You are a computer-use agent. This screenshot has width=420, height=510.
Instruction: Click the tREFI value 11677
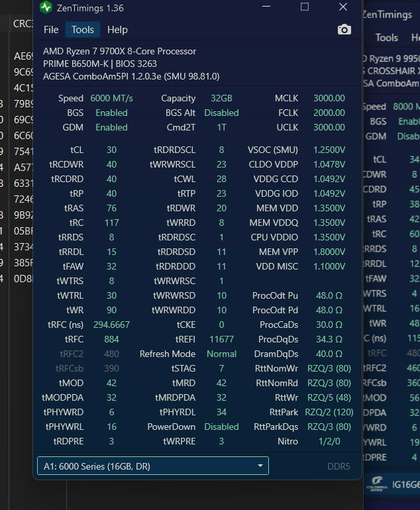tap(221, 339)
